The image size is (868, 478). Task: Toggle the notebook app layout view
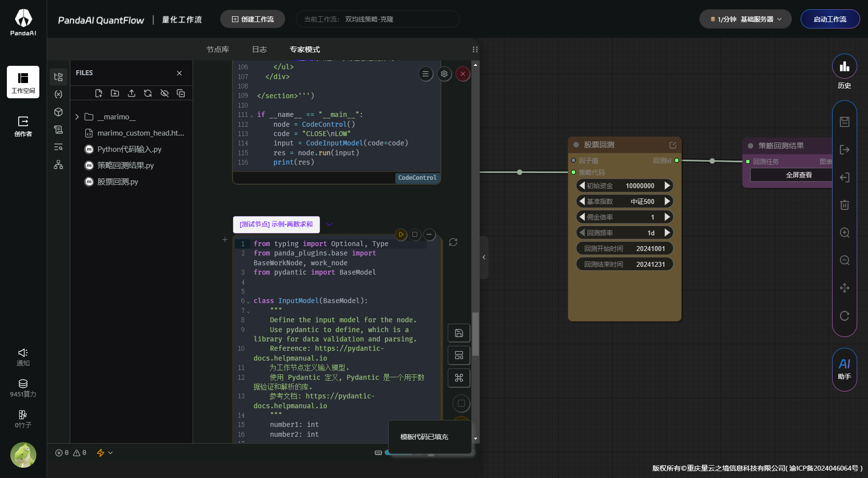[x=459, y=355]
